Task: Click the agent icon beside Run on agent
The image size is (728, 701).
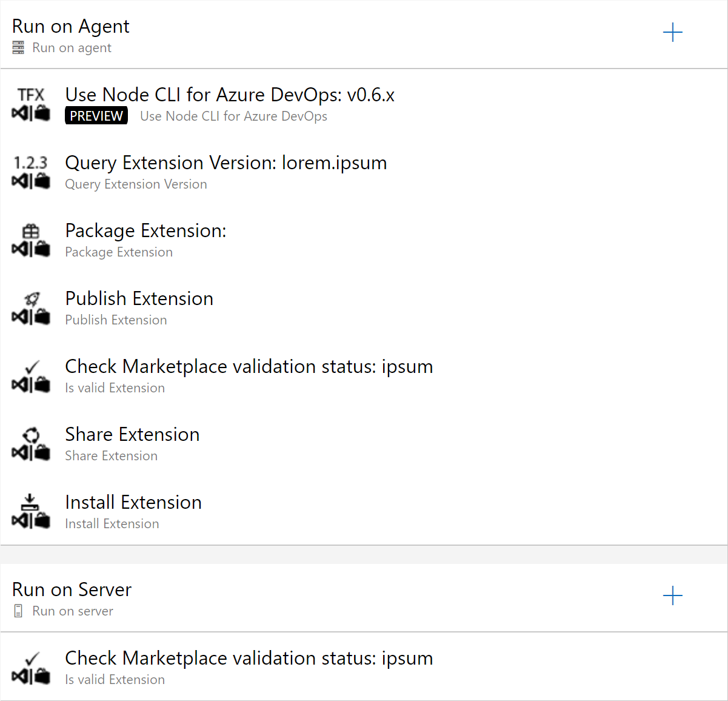Action: click(x=18, y=47)
